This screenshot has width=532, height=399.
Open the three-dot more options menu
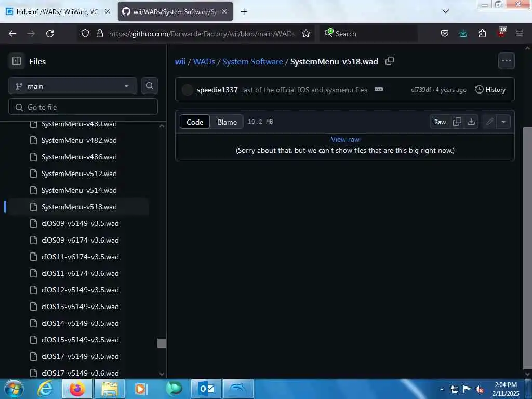tap(506, 61)
